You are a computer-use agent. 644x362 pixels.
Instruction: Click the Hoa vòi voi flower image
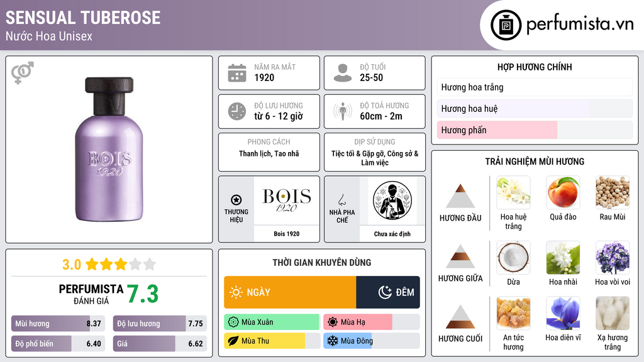pos(613,258)
